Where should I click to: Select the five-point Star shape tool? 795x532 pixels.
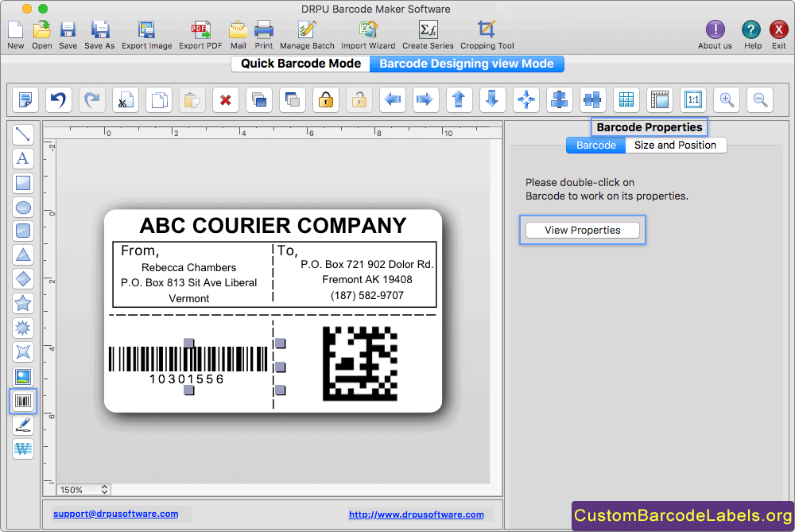23,303
